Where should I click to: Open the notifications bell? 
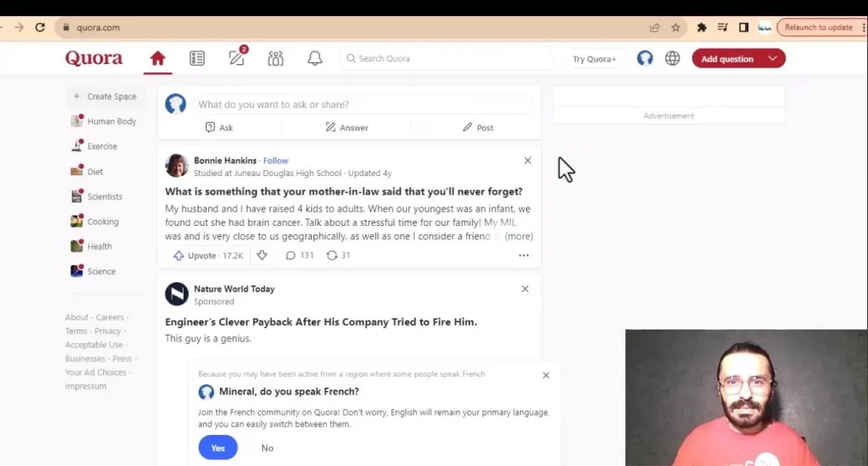coord(314,58)
